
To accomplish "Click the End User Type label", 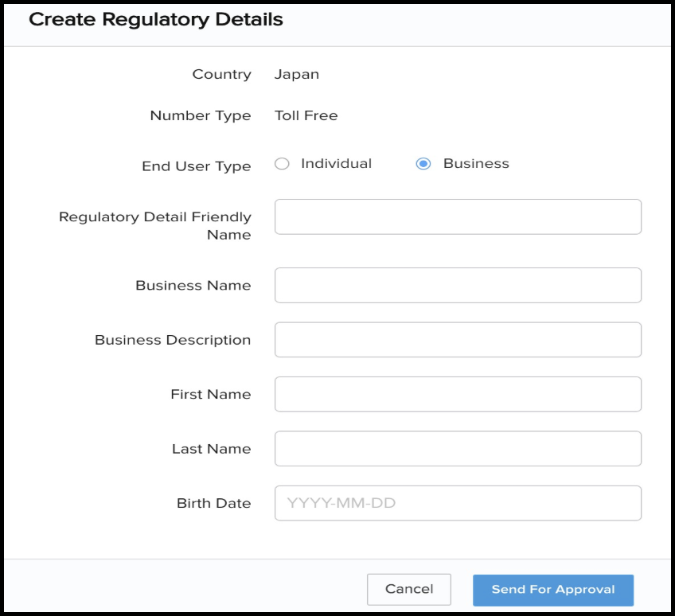I will (x=197, y=166).
